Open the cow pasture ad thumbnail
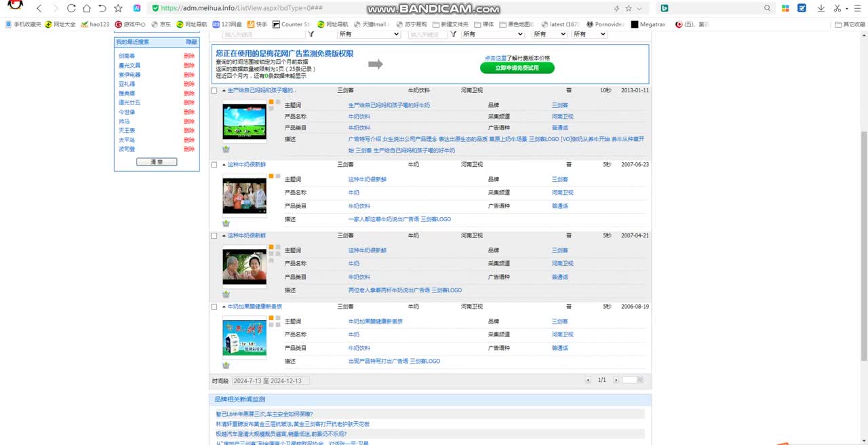Viewport: 868px width, 445px height. click(x=245, y=122)
